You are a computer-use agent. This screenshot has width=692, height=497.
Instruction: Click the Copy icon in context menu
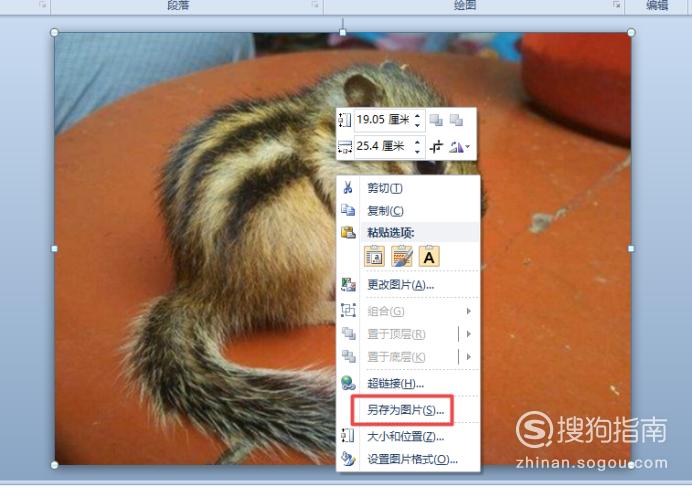point(348,210)
